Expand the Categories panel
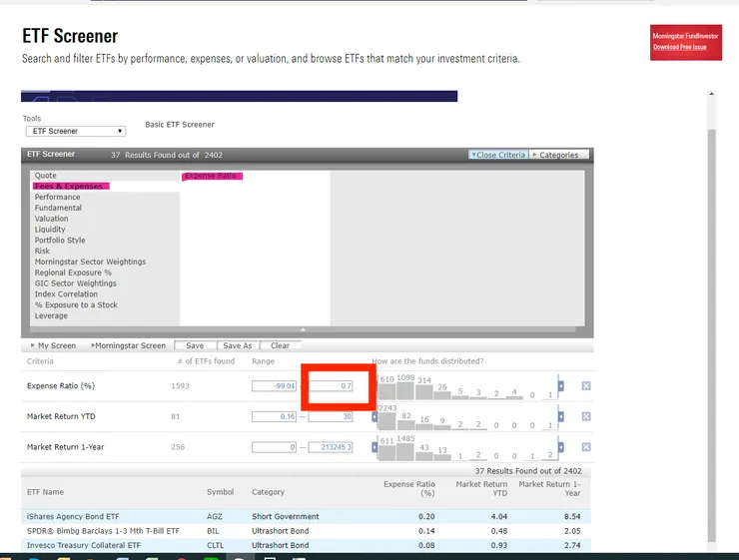This screenshot has width=739, height=560. click(558, 155)
